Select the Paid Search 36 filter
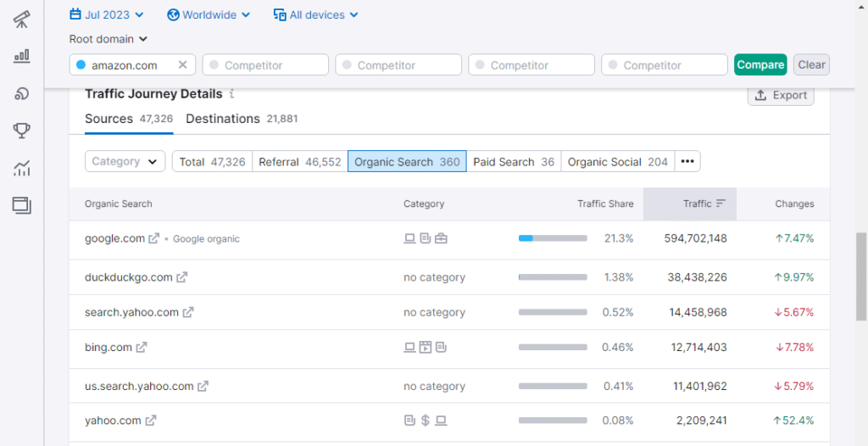The height and width of the screenshot is (446, 868). (514, 161)
